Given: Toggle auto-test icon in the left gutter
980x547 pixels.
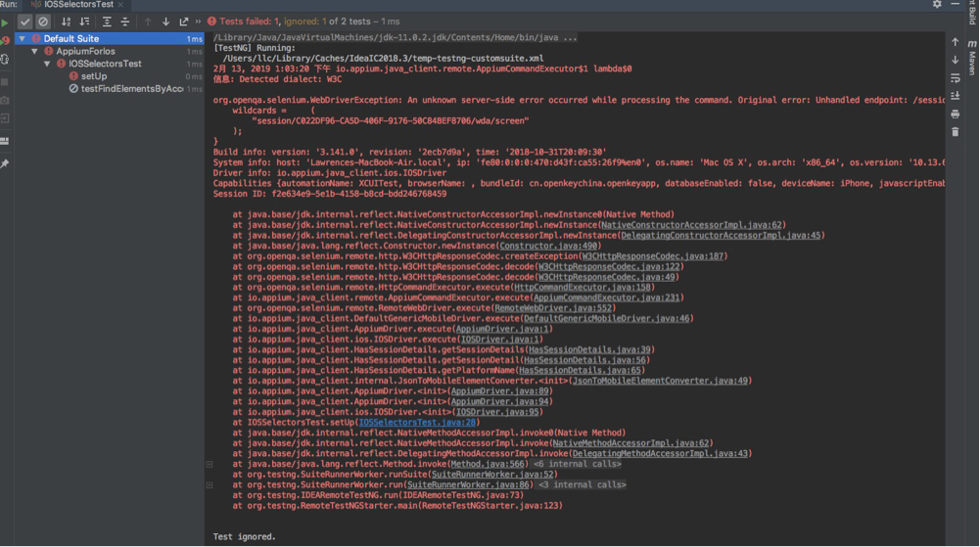Looking at the screenshot, I should 5,60.
